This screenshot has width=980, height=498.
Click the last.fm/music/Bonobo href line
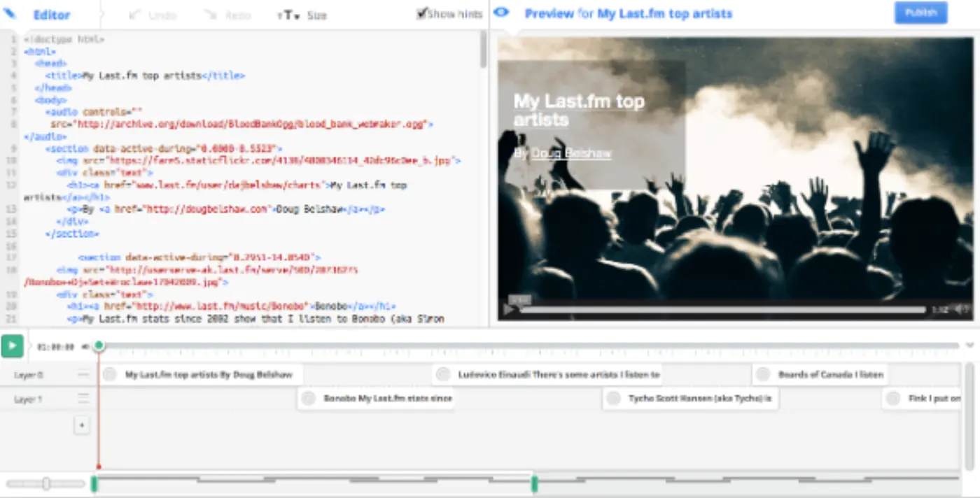click(x=232, y=307)
